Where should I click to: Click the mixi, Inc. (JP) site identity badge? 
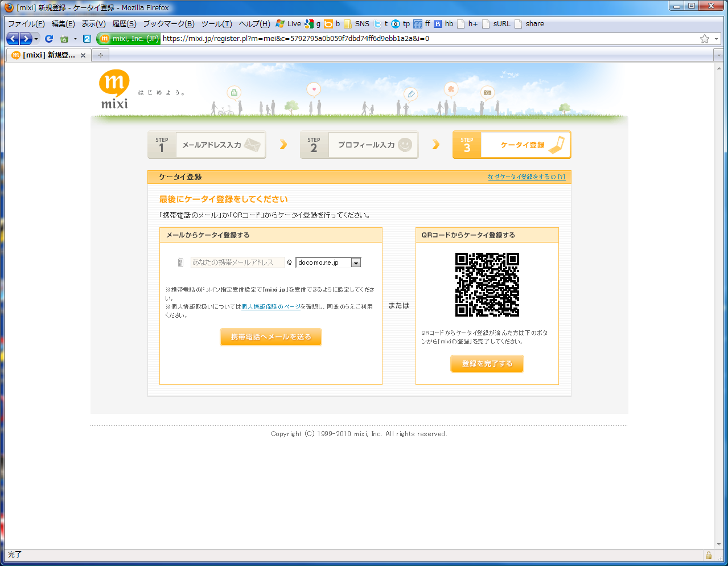129,39
